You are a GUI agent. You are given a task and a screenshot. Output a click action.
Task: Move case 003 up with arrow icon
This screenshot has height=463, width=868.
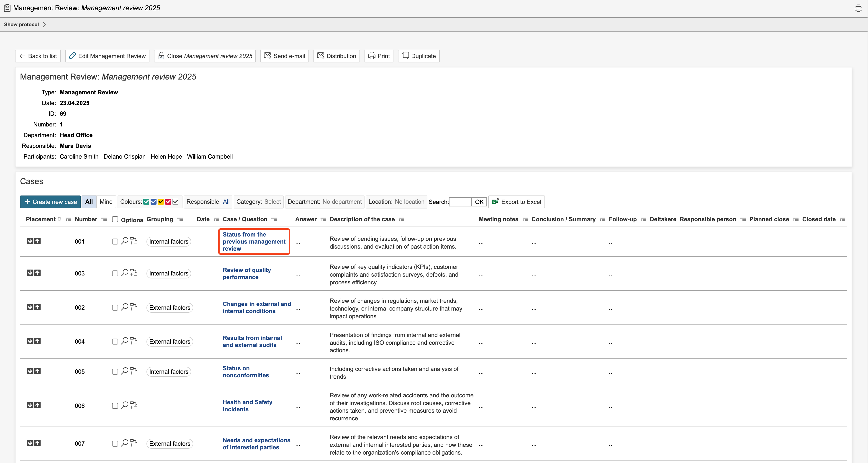click(x=37, y=273)
